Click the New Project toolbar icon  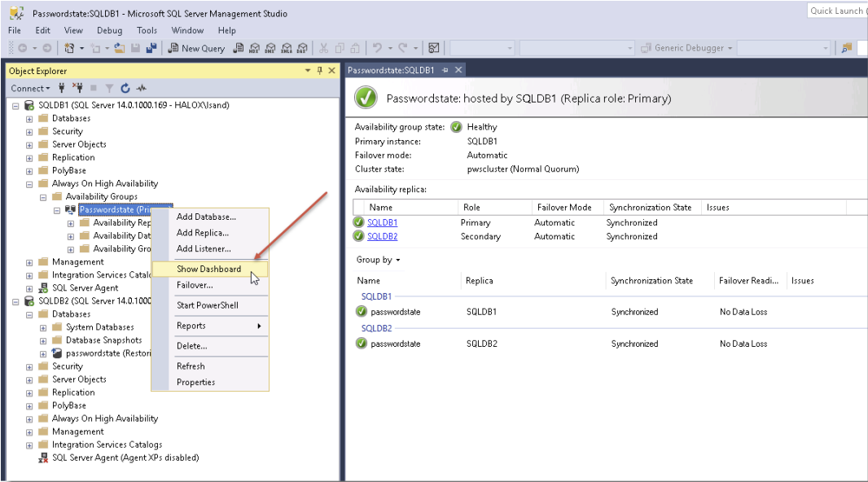coord(69,48)
